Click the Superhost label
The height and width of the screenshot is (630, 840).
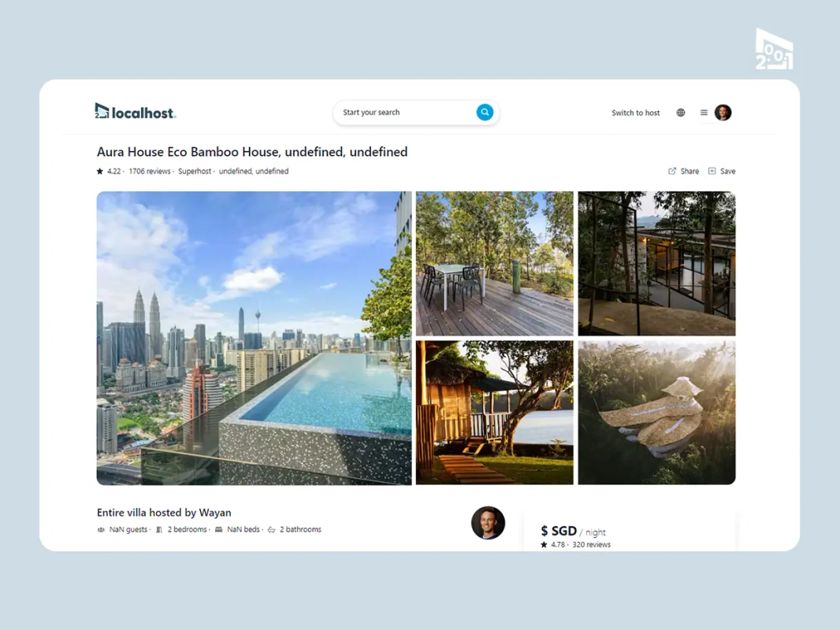click(x=195, y=172)
